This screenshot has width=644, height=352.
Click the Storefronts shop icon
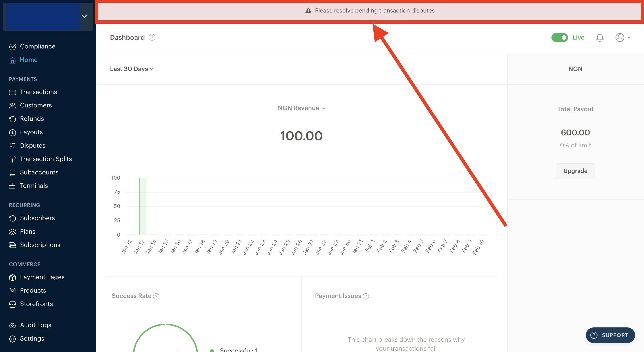pyautogui.click(x=13, y=304)
